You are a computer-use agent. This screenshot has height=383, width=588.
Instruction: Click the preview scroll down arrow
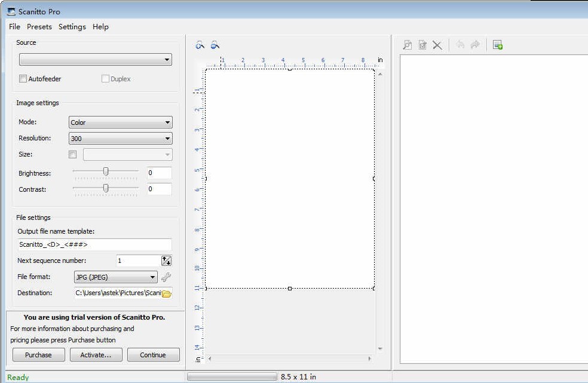[380, 348]
